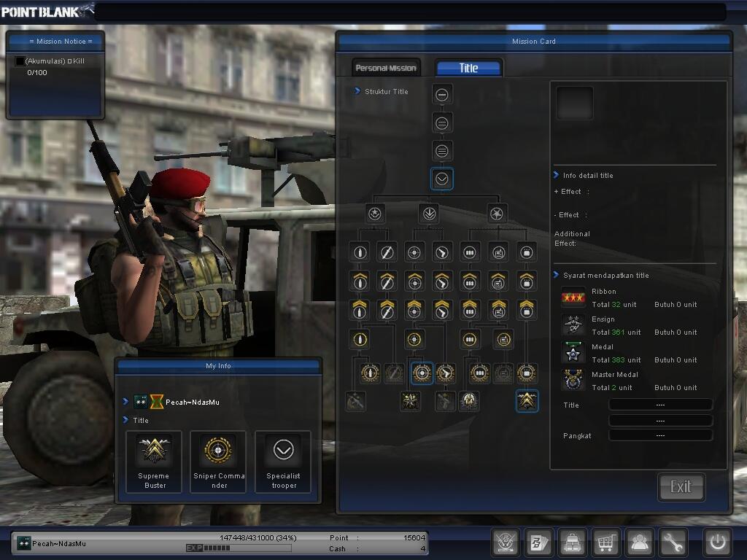Select the double-chevron radio title icon
747x560 pixels.
pos(498,310)
